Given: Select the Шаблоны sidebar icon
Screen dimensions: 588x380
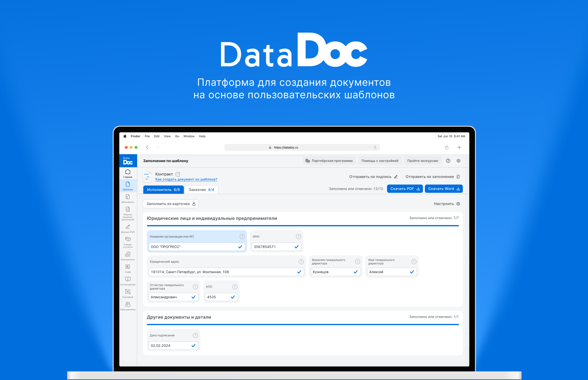Looking at the screenshot, I should (x=128, y=186).
